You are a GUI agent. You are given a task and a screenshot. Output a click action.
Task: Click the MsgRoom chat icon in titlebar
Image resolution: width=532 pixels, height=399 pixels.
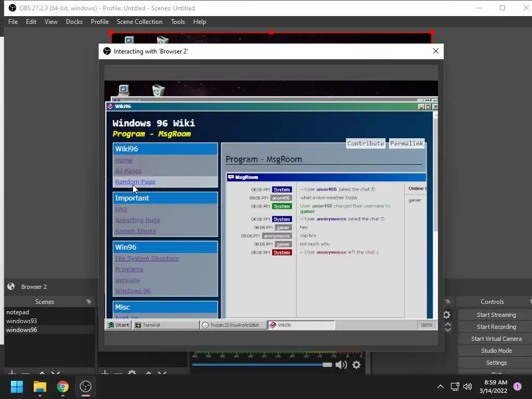[231, 177]
